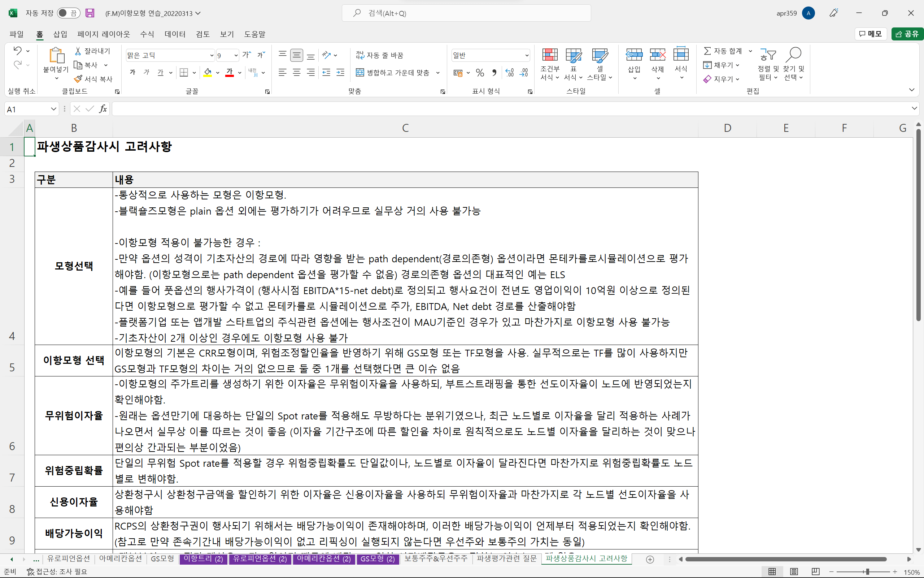Apply underline formatting

[160, 72]
